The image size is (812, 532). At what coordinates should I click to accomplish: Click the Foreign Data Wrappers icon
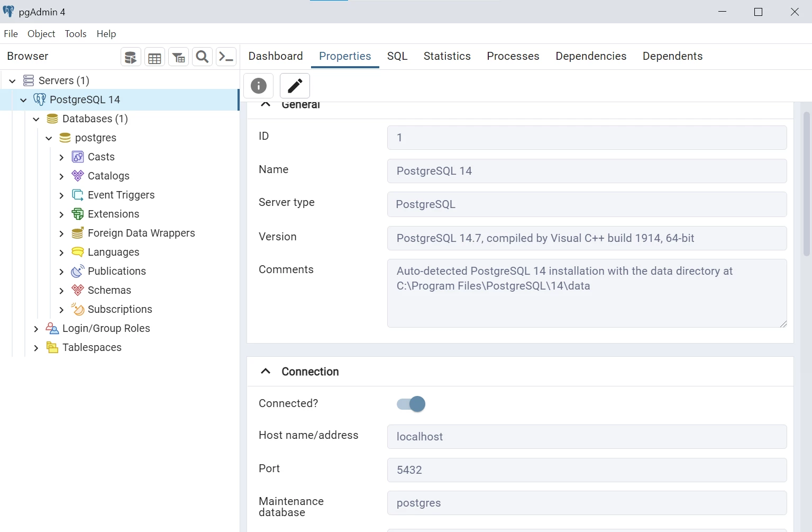point(78,233)
